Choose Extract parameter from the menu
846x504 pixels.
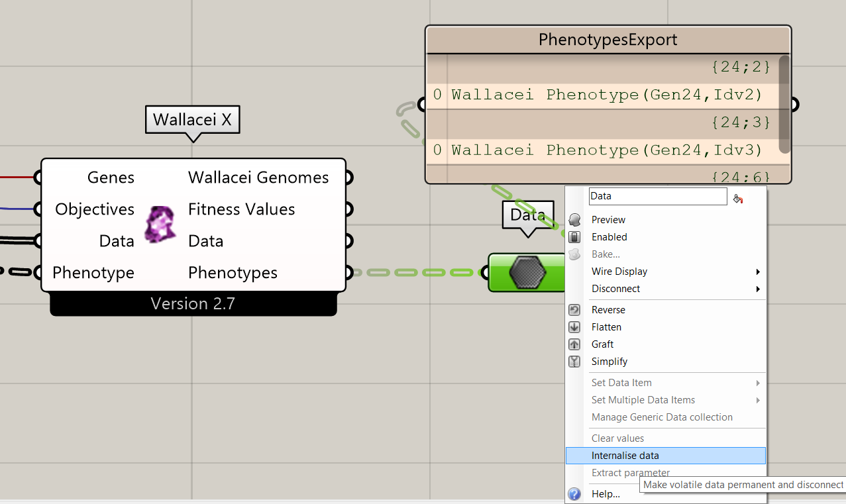(630, 472)
